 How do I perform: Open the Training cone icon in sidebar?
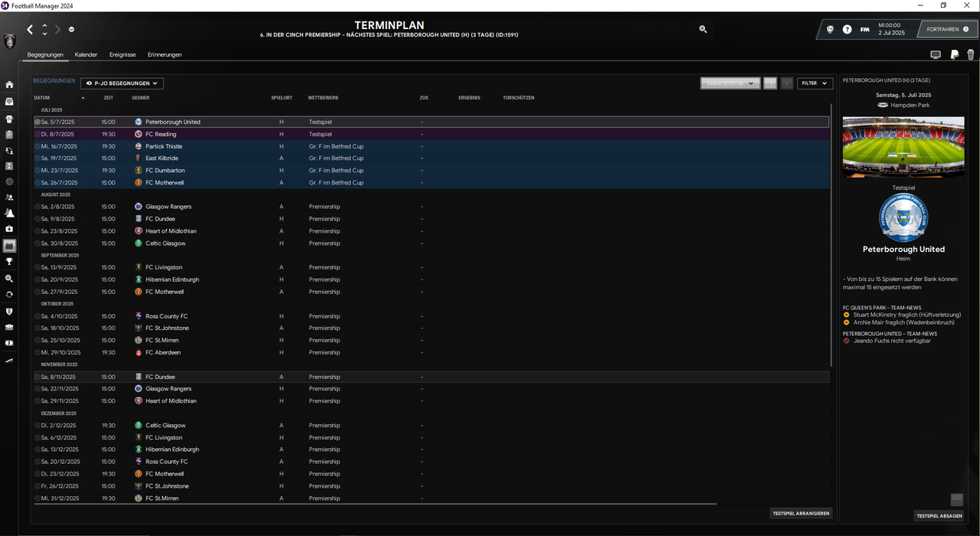click(9, 213)
